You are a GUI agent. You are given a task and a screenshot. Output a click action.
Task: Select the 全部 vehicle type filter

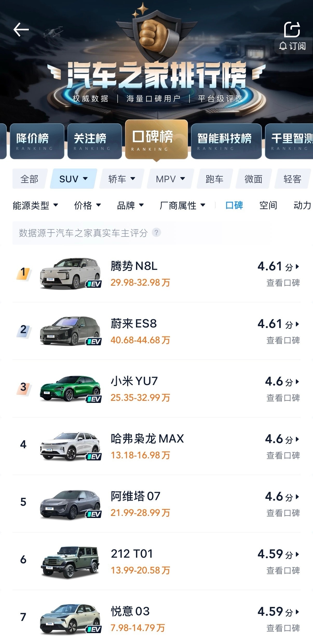(29, 179)
